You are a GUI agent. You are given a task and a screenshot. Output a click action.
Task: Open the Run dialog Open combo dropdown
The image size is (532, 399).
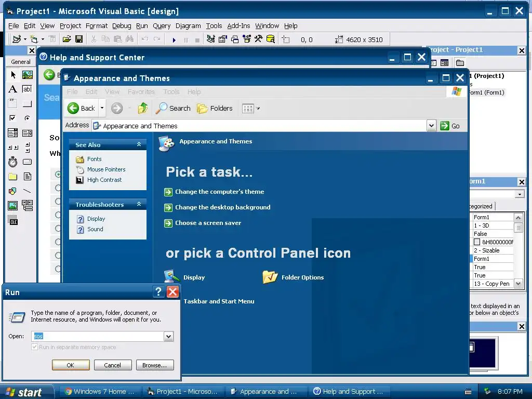pos(169,336)
